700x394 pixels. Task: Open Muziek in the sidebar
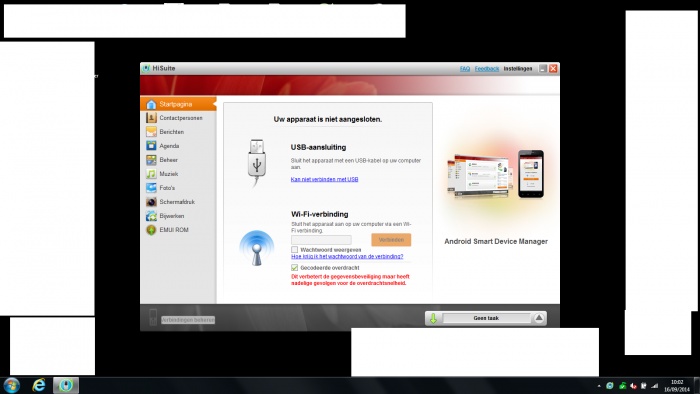(178, 174)
